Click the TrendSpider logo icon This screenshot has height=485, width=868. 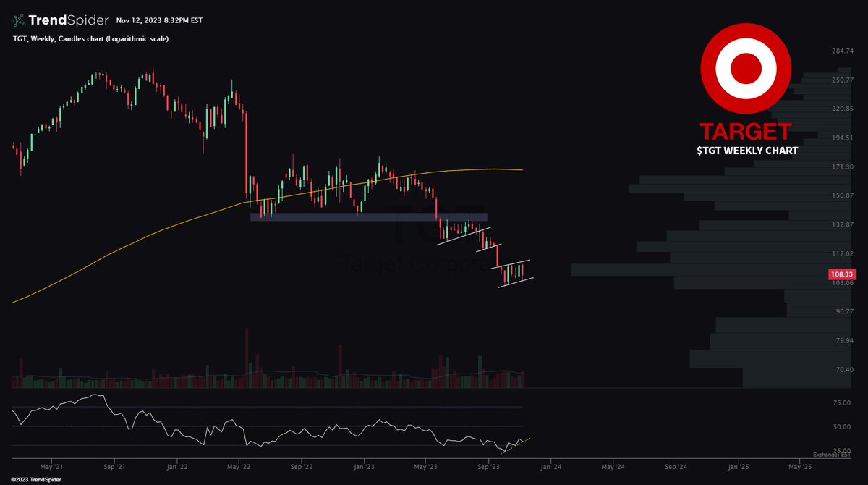(x=19, y=20)
